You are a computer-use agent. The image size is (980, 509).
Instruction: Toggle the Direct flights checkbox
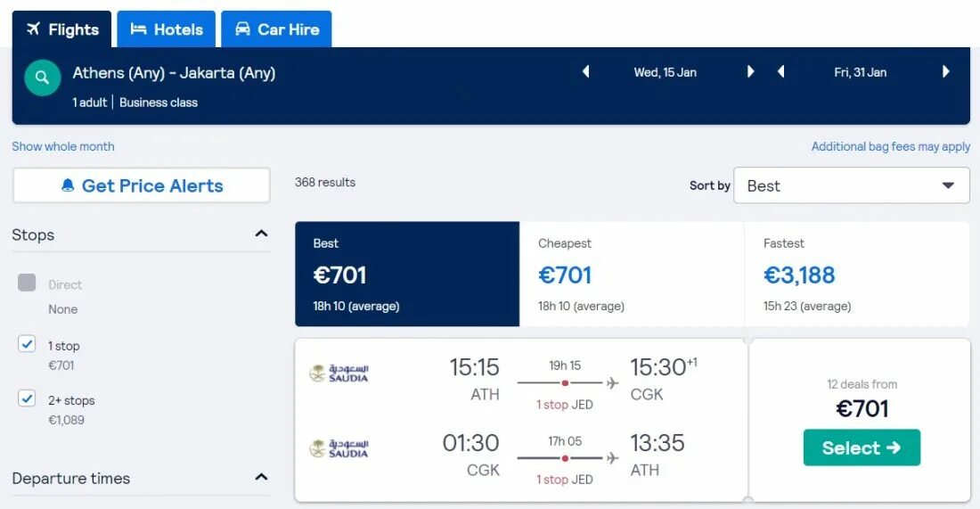click(x=27, y=283)
